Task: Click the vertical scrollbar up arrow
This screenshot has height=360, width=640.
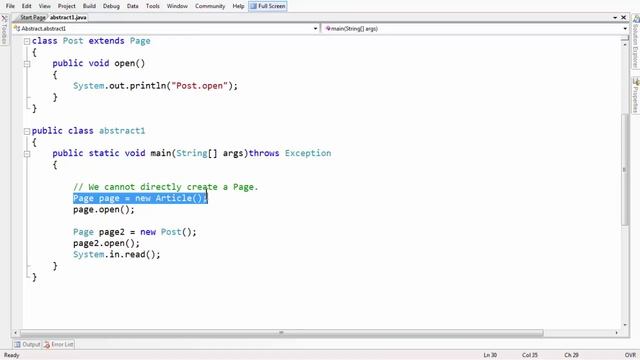Action: [x=625, y=44]
